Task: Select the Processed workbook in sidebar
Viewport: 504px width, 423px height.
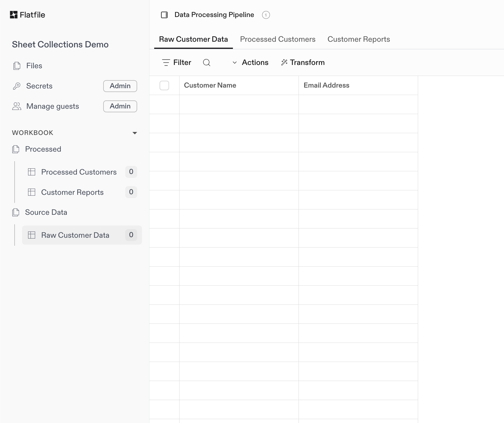Action: point(43,149)
